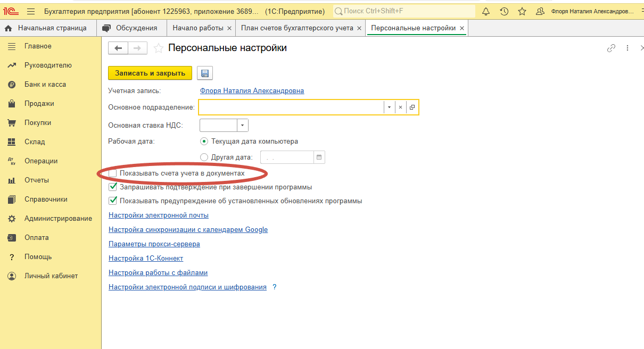
Task: Expand the main department dropdown
Action: pos(389,107)
